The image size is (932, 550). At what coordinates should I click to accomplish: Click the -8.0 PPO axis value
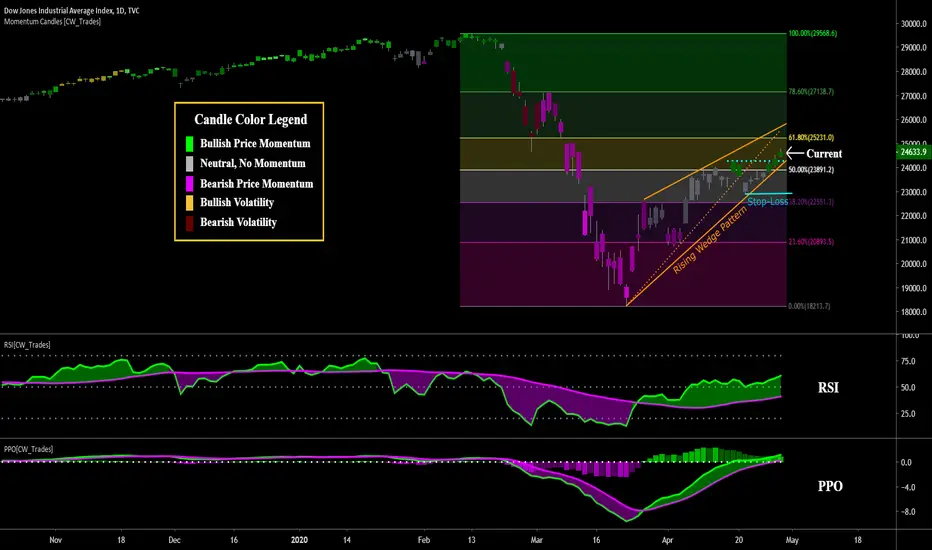pyautogui.click(x=906, y=511)
